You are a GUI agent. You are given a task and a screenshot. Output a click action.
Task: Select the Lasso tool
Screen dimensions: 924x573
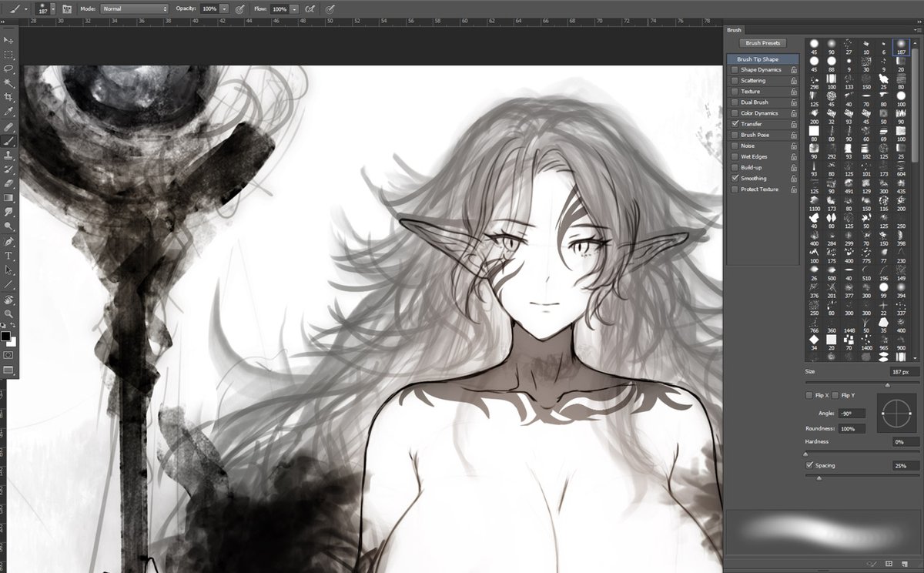(x=9, y=69)
